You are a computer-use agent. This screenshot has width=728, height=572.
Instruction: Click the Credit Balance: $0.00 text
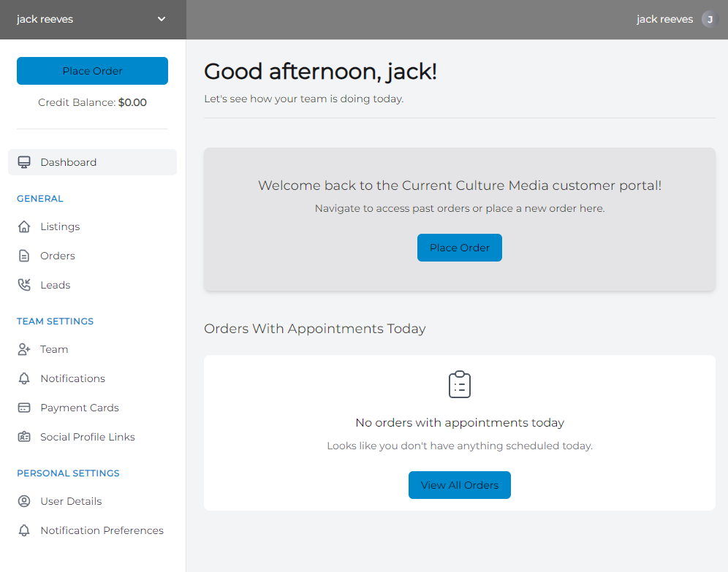pos(92,102)
